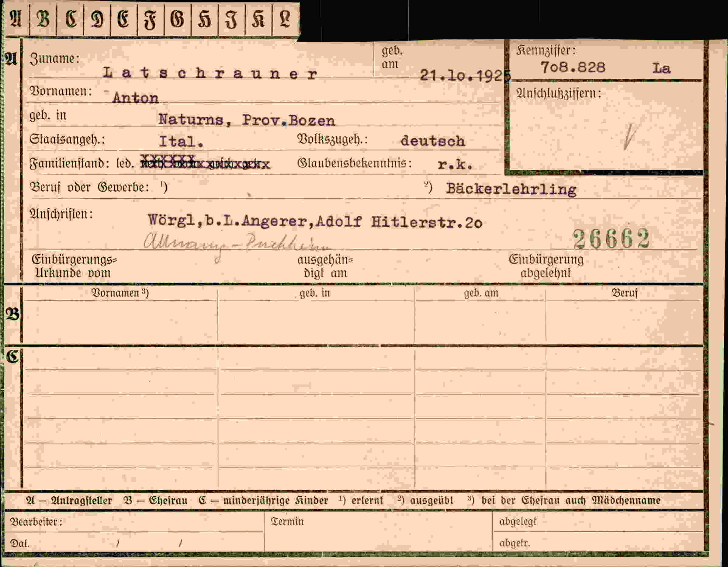The width and height of the screenshot is (728, 567).
Task: Click the Kennziffer number '708.828'
Action: [x=573, y=67]
